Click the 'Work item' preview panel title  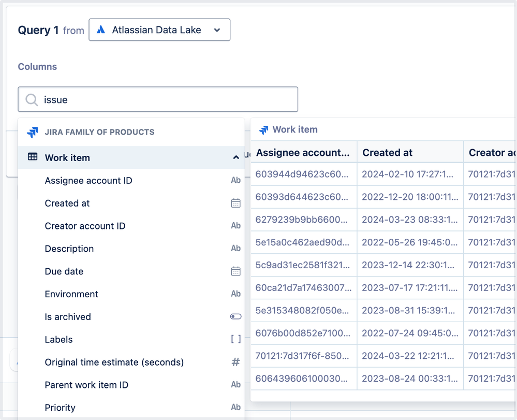(295, 129)
